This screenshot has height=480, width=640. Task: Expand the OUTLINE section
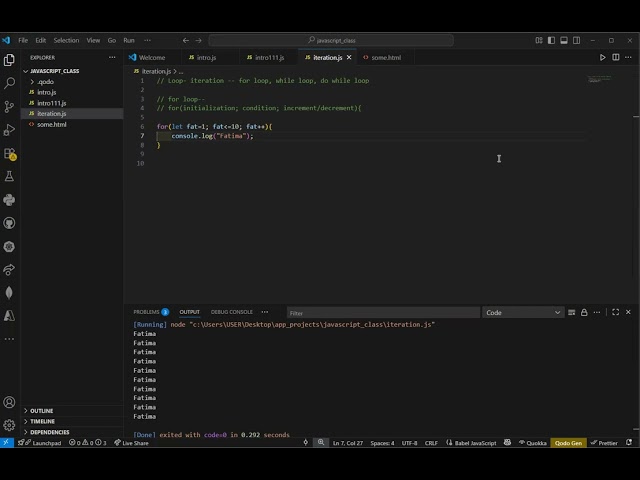(x=41, y=411)
